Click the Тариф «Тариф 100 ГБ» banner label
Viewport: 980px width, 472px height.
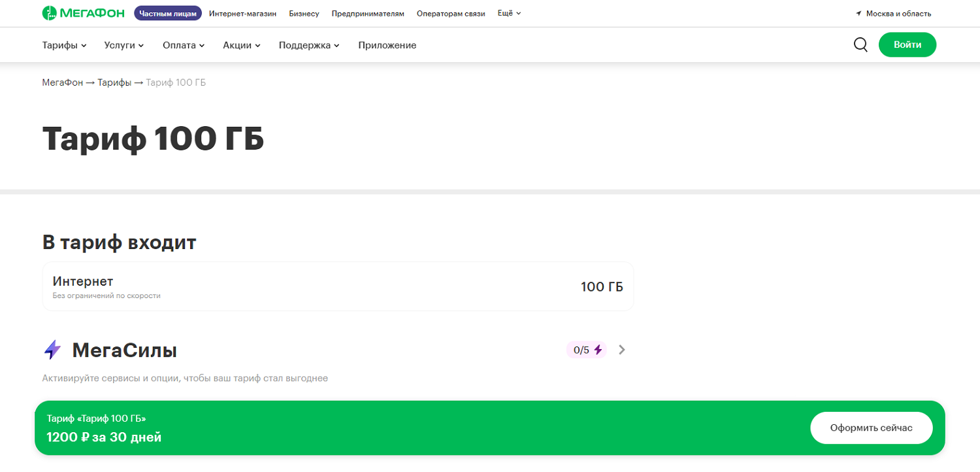click(x=97, y=418)
